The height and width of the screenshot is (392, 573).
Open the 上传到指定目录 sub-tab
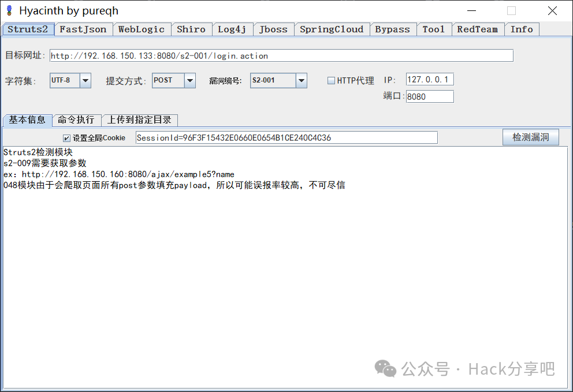click(139, 120)
